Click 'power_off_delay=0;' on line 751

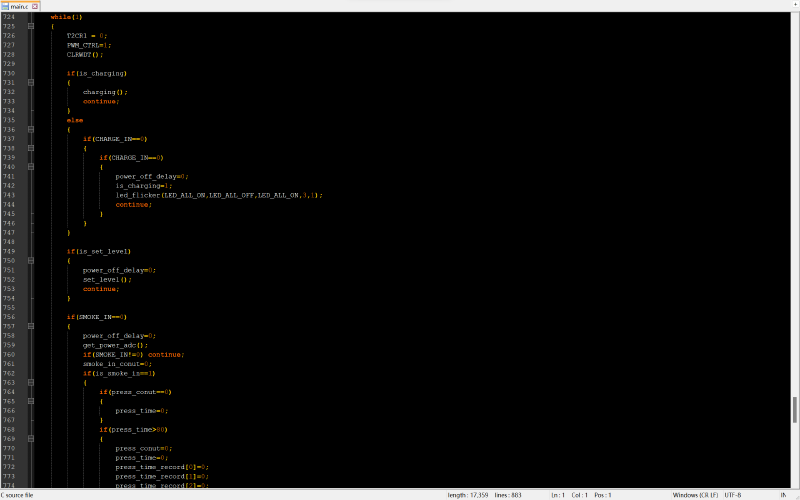(119, 270)
